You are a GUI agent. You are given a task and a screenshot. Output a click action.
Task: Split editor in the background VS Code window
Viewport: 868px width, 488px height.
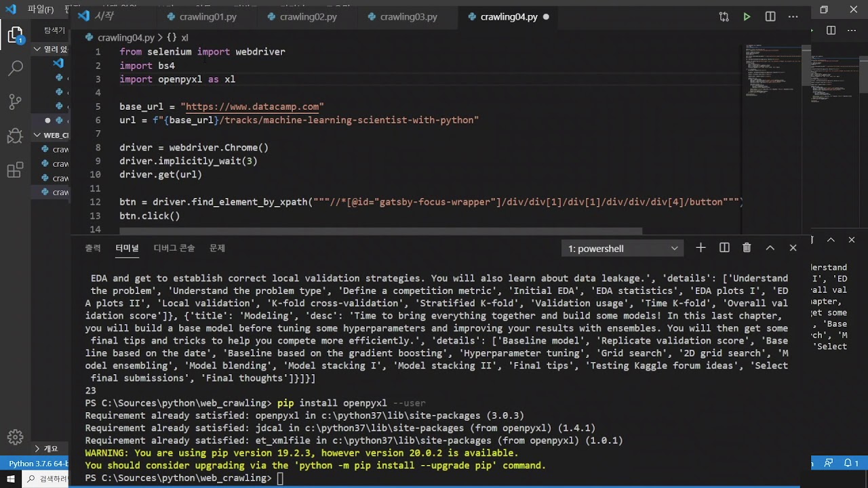[x=831, y=30]
